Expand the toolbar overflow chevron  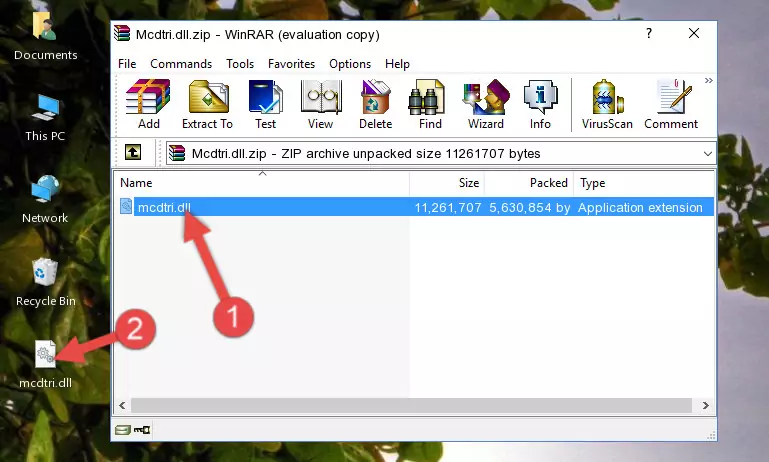[709, 80]
